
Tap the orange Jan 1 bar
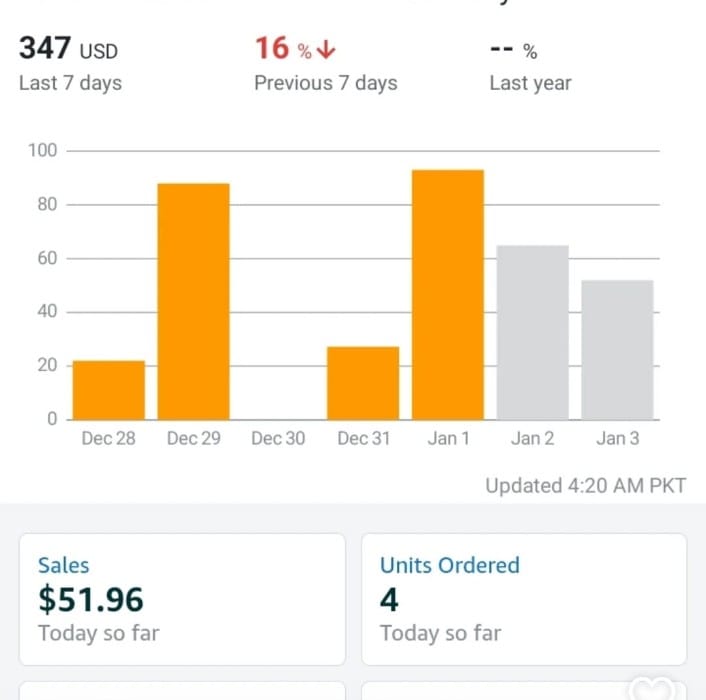[x=447, y=294]
